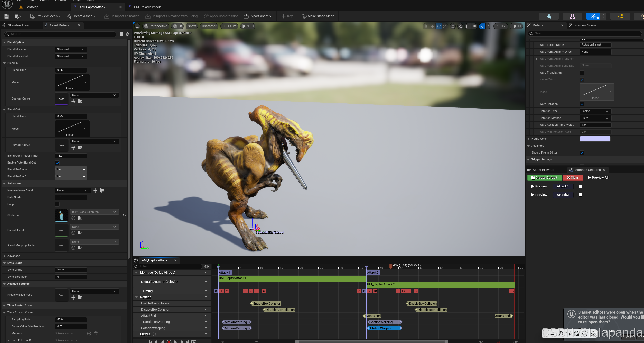Open the Animation Blueprint mode icon
Image resolution: width=644 pixels, height=343 pixels.
(620, 16)
